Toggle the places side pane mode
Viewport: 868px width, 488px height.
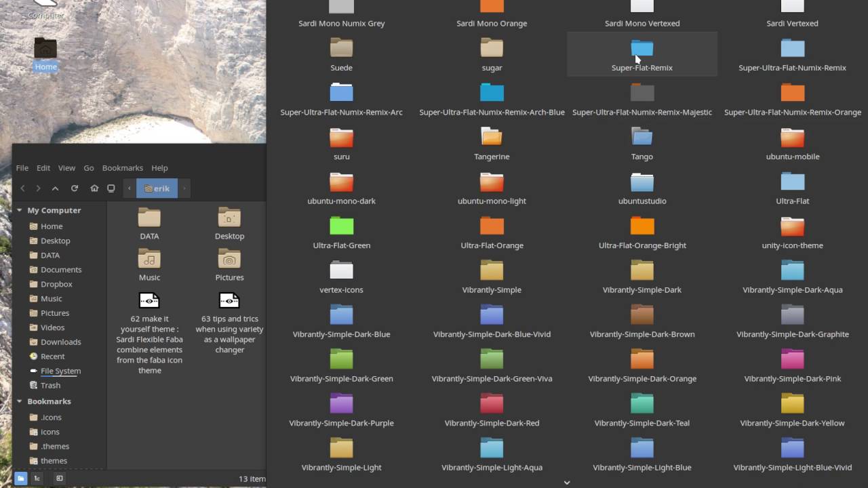point(21,478)
